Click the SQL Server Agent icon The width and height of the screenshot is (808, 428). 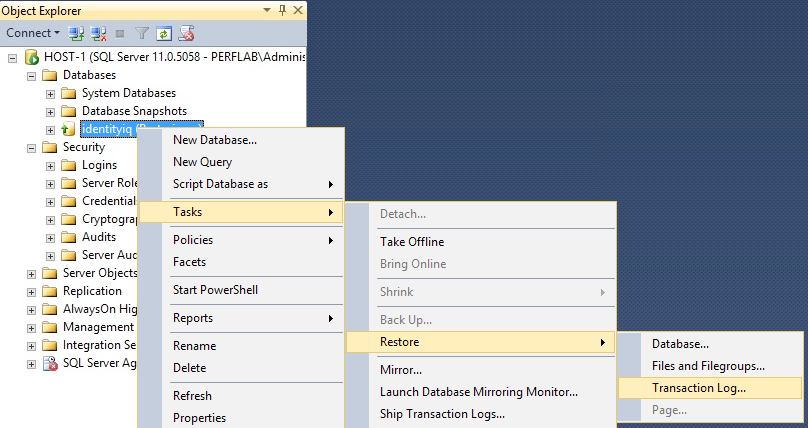click(50, 364)
